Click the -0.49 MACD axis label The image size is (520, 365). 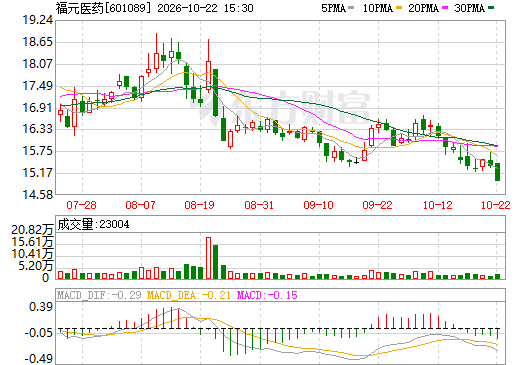tap(39, 359)
